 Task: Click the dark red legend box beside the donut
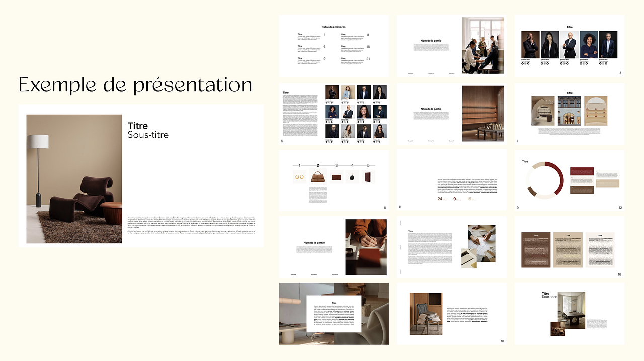click(582, 172)
